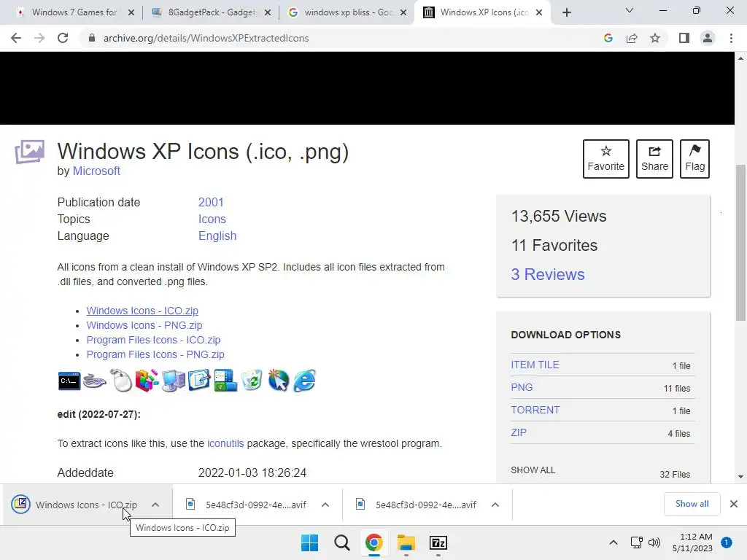Click SHOW ALL files
This screenshot has height=560, width=747.
533,470
